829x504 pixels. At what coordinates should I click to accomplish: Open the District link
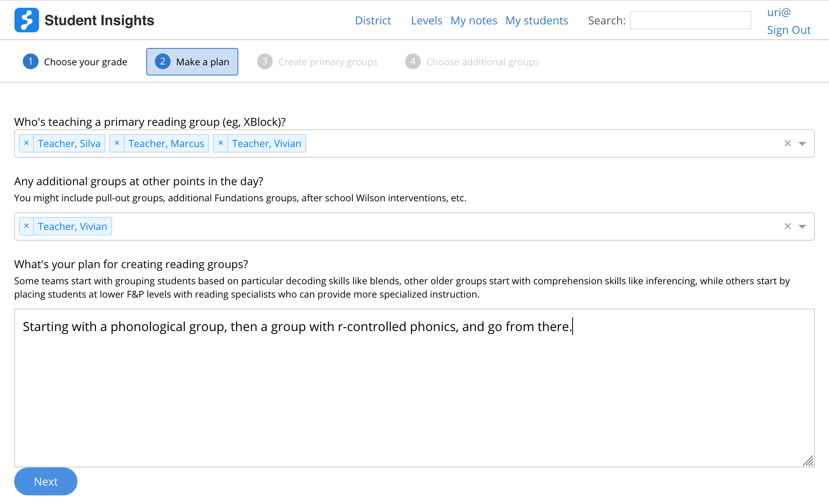tap(373, 20)
